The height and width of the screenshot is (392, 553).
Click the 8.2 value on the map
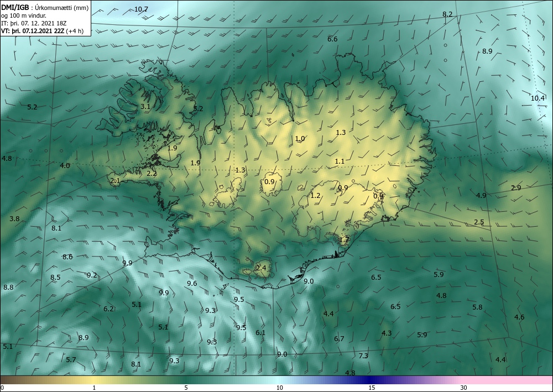click(x=447, y=14)
